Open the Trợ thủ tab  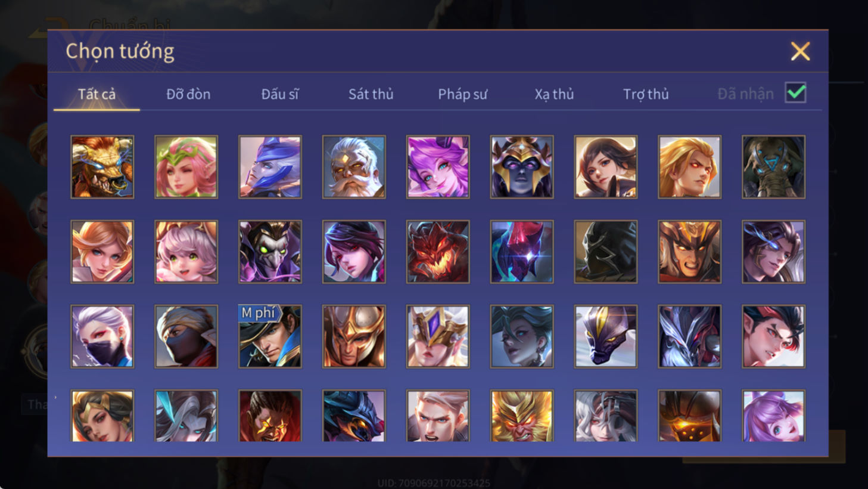point(646,94)
